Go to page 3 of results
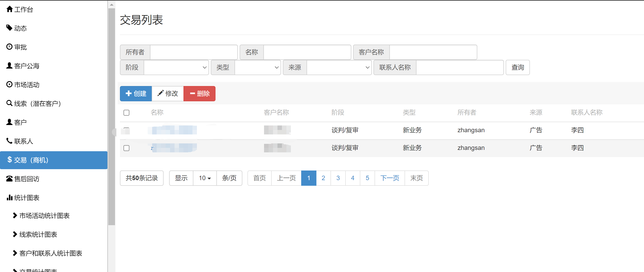This screenshot has width=644, height=272. click(x=338, y=178)
